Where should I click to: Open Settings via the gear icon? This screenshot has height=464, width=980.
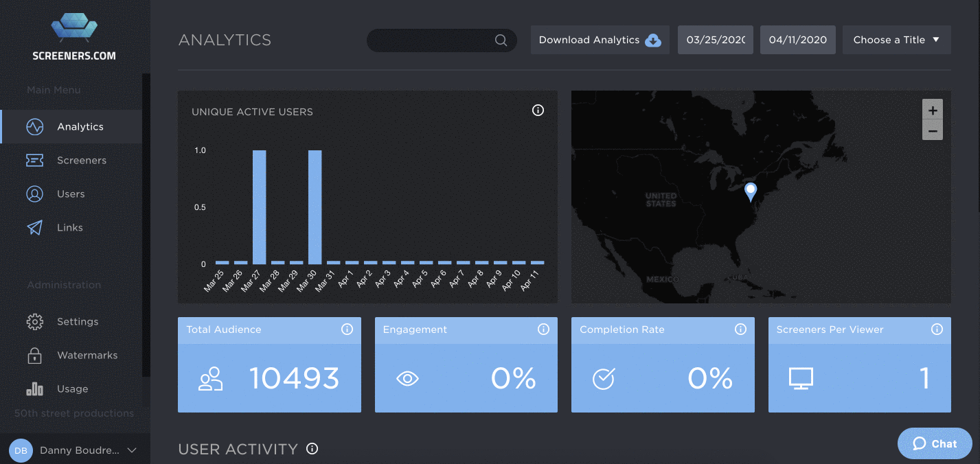tap(34, 321)
